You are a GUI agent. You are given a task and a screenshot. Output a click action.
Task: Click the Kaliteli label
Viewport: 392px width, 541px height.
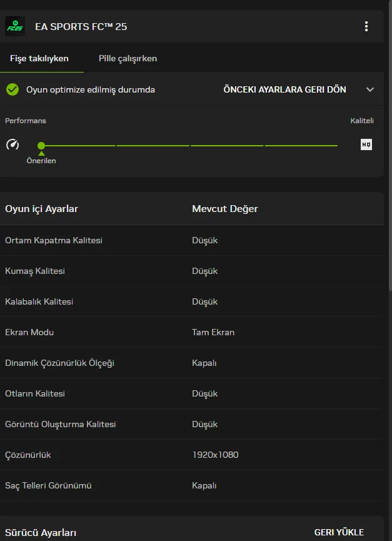pos(362,121)
